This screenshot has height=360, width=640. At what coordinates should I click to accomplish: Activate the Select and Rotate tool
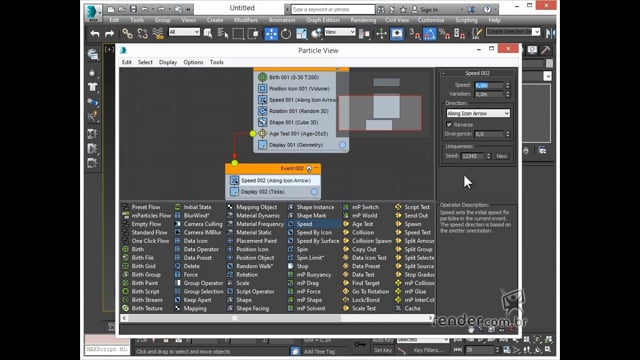click(286, 33)
